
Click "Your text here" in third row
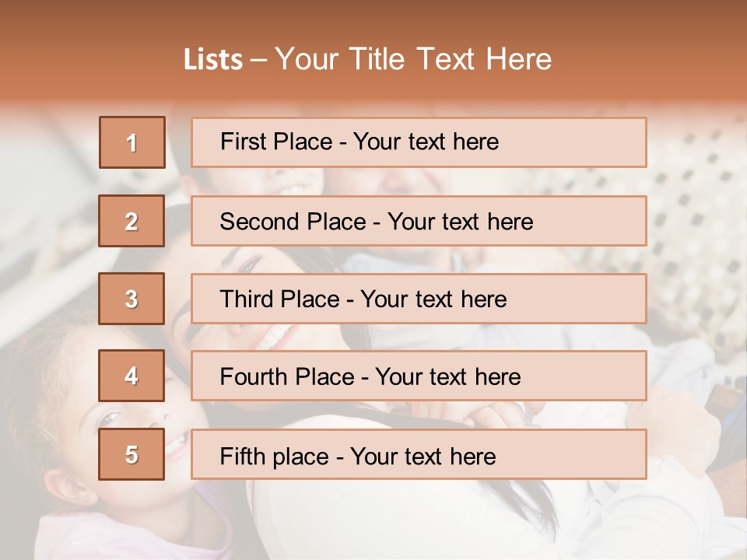[434, 299]
